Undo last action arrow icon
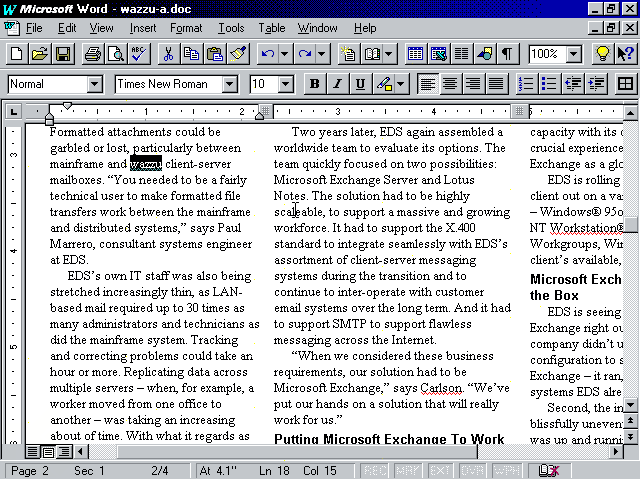 coord(268,54)
